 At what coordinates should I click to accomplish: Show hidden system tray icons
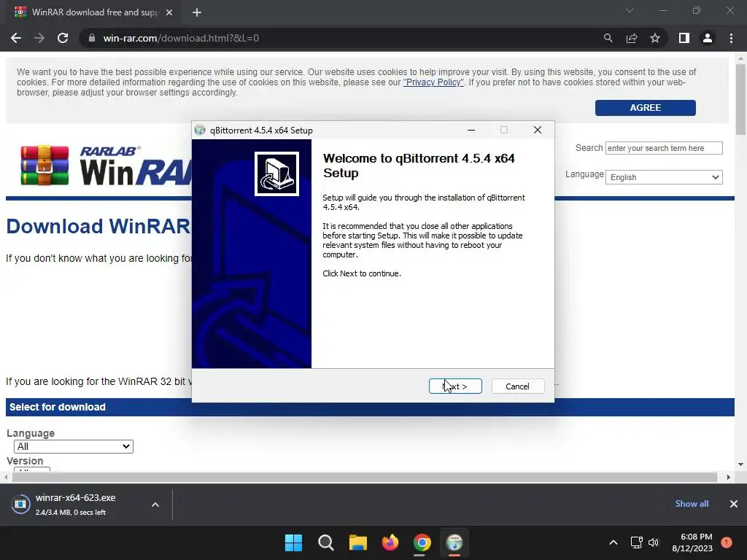click(614, 542)
